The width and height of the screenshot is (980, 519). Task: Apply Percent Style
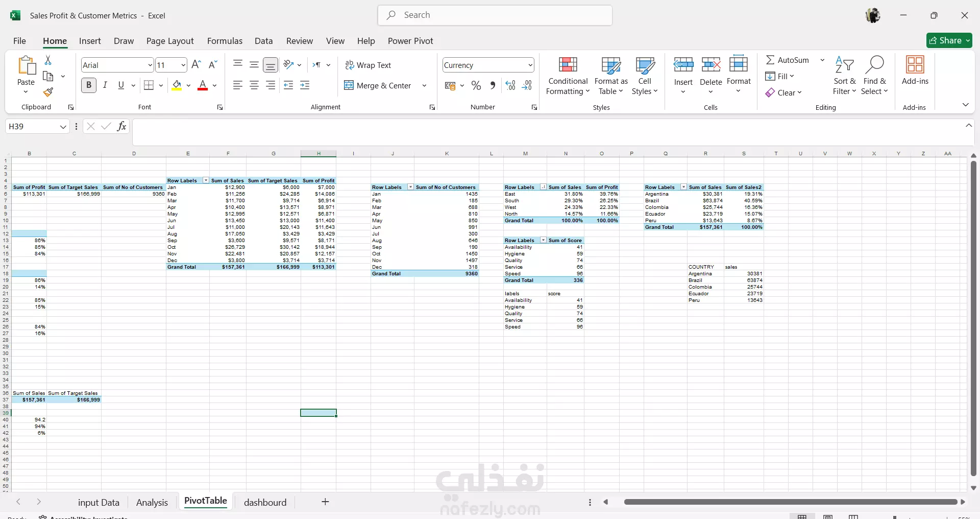(x=476, y=86)
